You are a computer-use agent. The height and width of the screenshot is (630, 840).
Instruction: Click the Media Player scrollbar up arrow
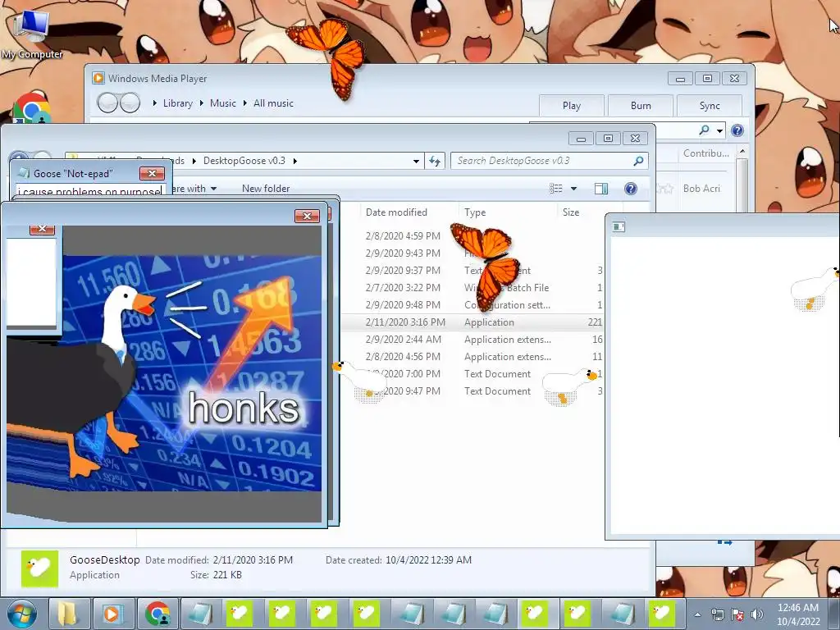742,152
